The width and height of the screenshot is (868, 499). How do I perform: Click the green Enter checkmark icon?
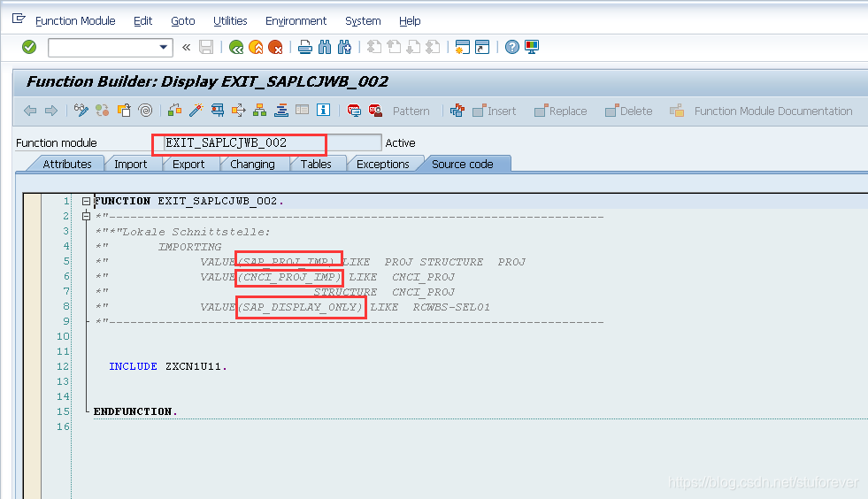[29, 47]
